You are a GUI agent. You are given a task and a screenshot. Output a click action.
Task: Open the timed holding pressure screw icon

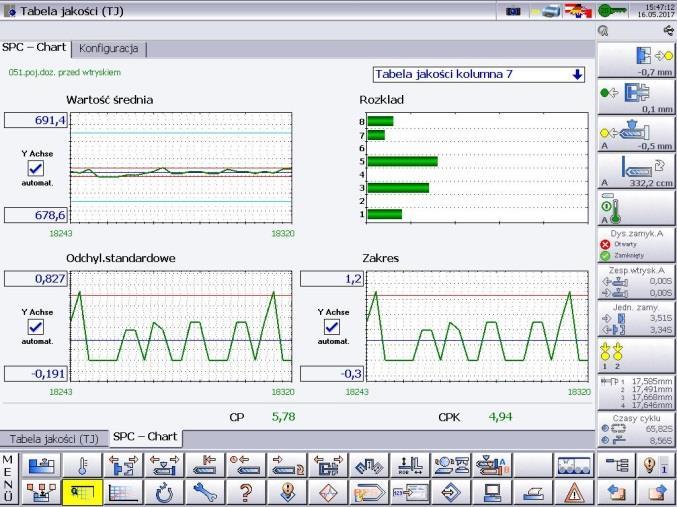(x=247, y=465)
